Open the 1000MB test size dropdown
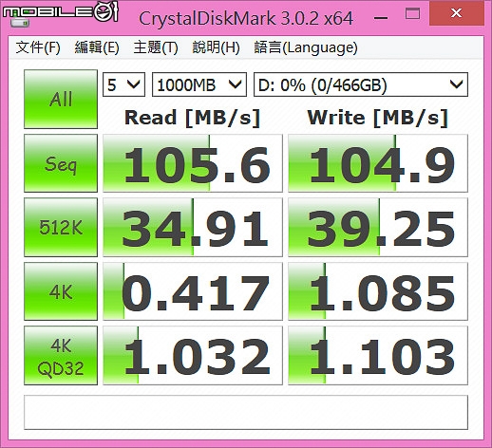The image size is (492, 448). pos(199,84)
